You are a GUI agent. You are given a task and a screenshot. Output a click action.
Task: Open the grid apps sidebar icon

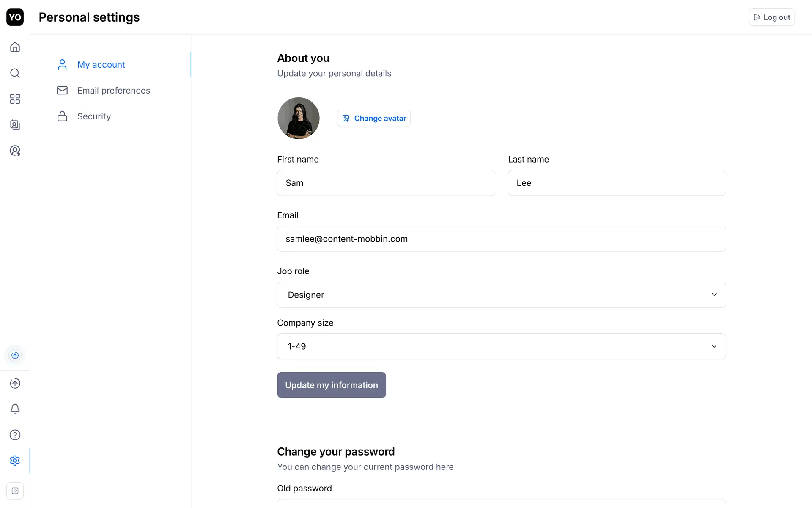pos(15,99)
